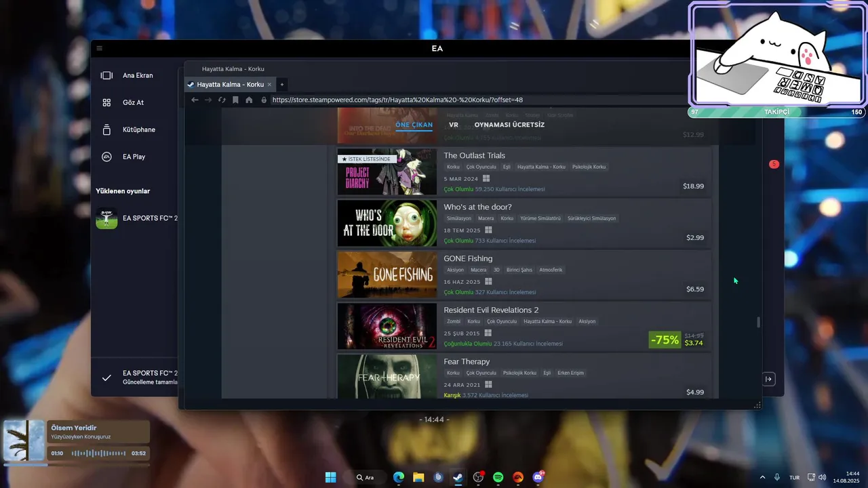Viewport: 868px width, 488px height.
Task: Click Zombi tag on Resident Evil row
Action: (x=454, y=321)
